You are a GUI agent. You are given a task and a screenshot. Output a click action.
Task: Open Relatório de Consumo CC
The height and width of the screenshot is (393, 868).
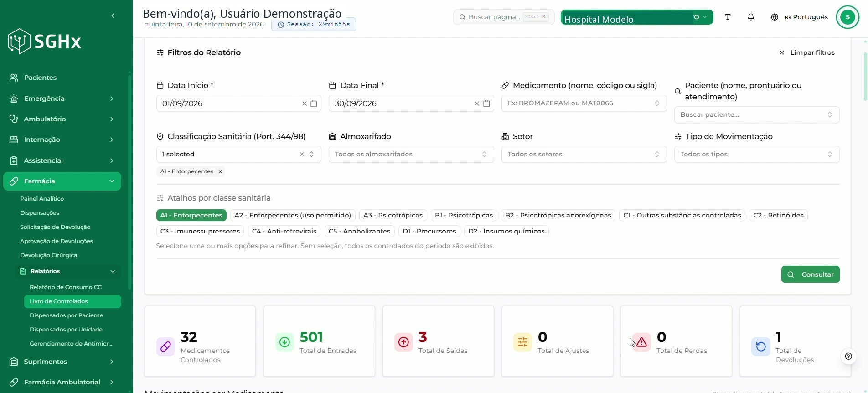click(72, 287)
